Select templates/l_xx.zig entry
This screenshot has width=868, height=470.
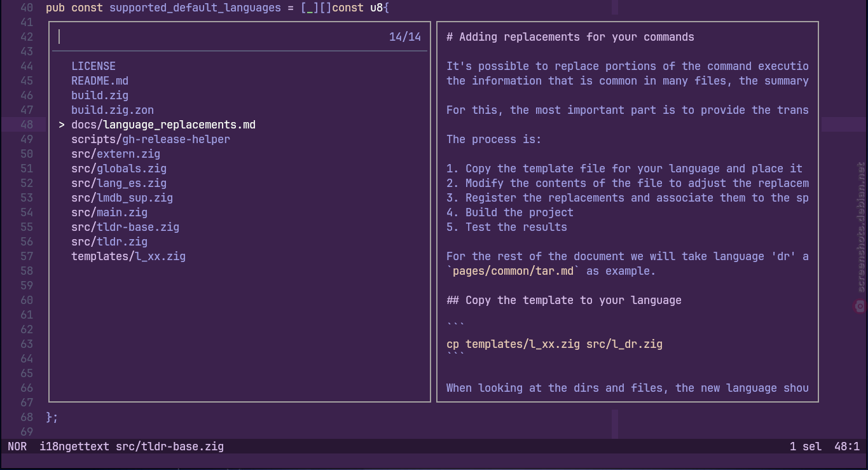128,256
